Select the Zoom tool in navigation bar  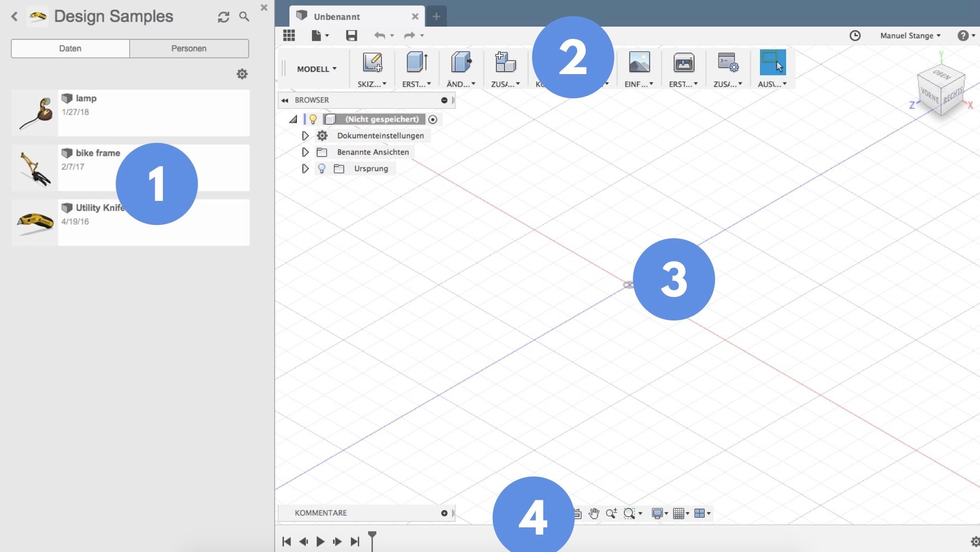tap(611, 513)
